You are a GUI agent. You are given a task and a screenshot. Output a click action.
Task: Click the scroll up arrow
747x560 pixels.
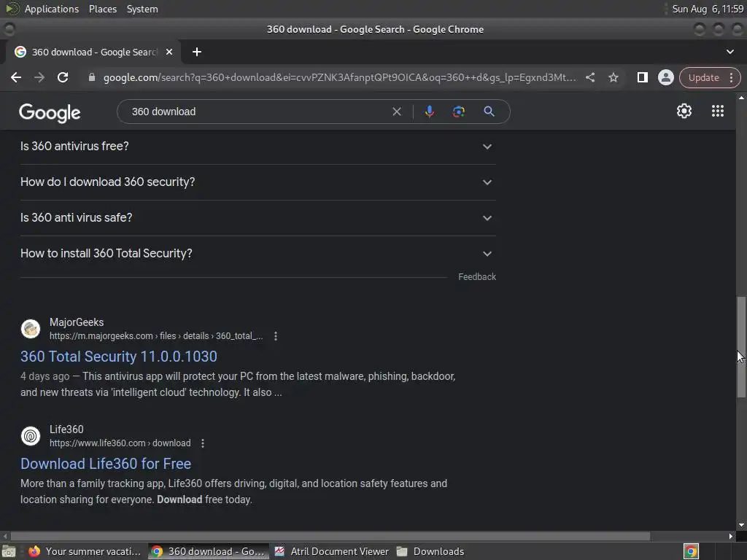(x=741, y=98)
